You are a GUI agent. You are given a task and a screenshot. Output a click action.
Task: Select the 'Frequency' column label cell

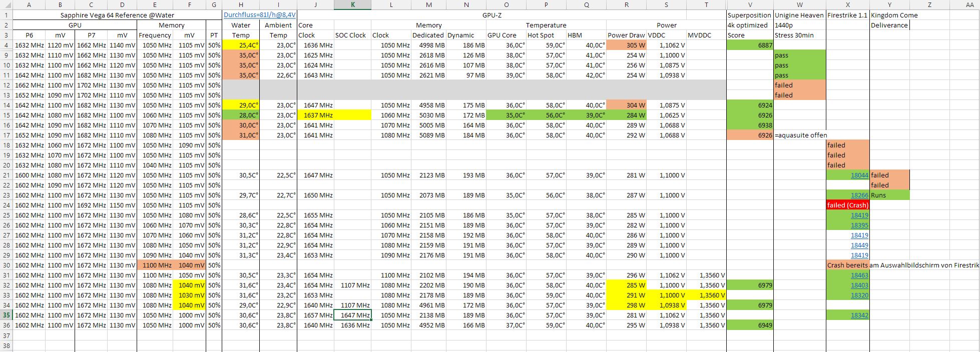[x=155, y=35]
